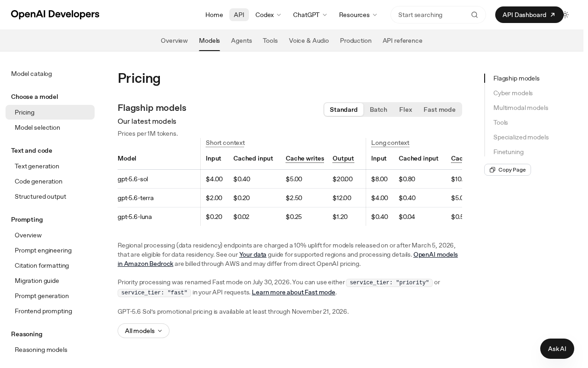Expand the All models dropdown
Screen dimensions: 588x368
[x=143, y=331]
